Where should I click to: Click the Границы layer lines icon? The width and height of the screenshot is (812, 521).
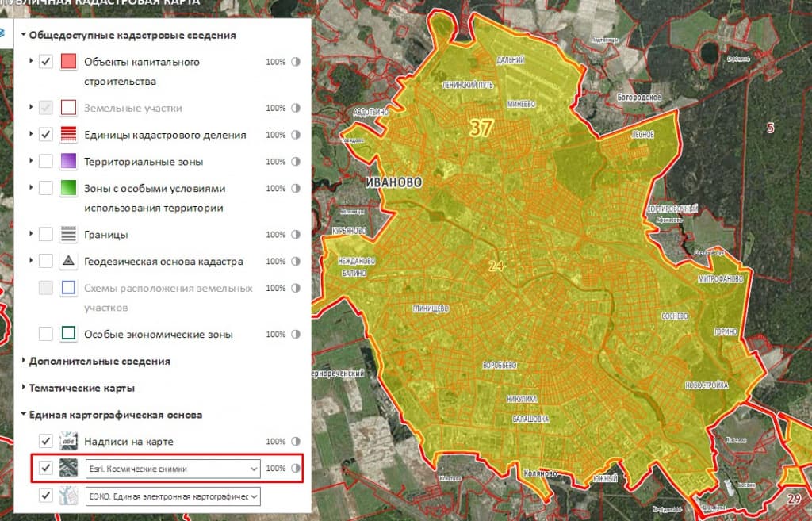(x=69, y=235)
